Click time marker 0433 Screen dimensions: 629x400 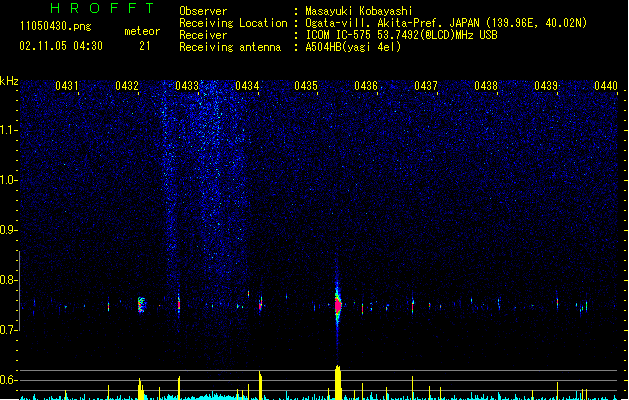[x=187, y=86]
